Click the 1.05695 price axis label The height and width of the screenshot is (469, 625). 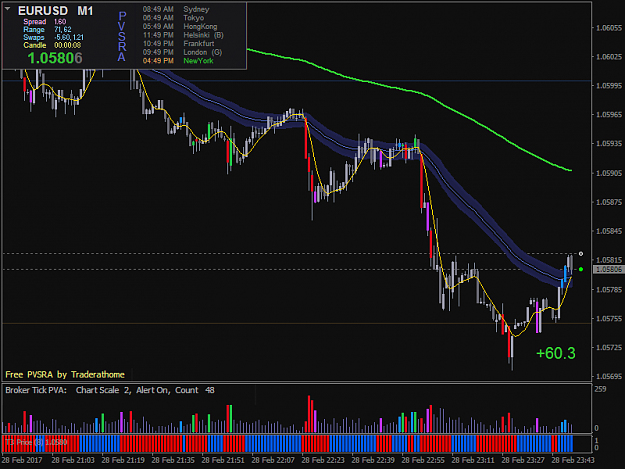pyautogui.click(x=609, y=377)
